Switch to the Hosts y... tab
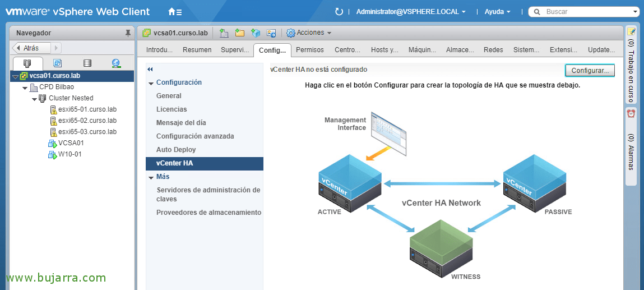This screenshot has width=644, height=290. point(384,50)
